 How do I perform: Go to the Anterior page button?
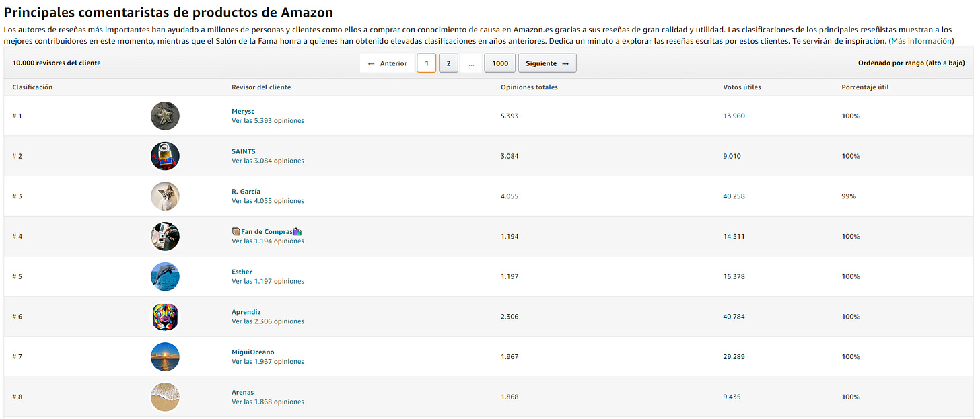pyautogui.click(x=387, y=63)
